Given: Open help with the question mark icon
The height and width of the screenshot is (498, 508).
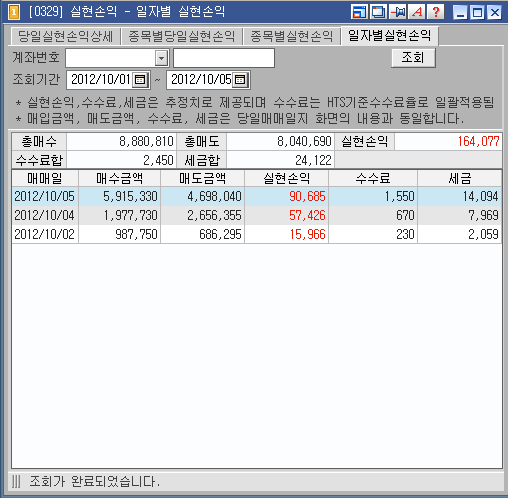Looking at the screenshot, I should point(436,12).
